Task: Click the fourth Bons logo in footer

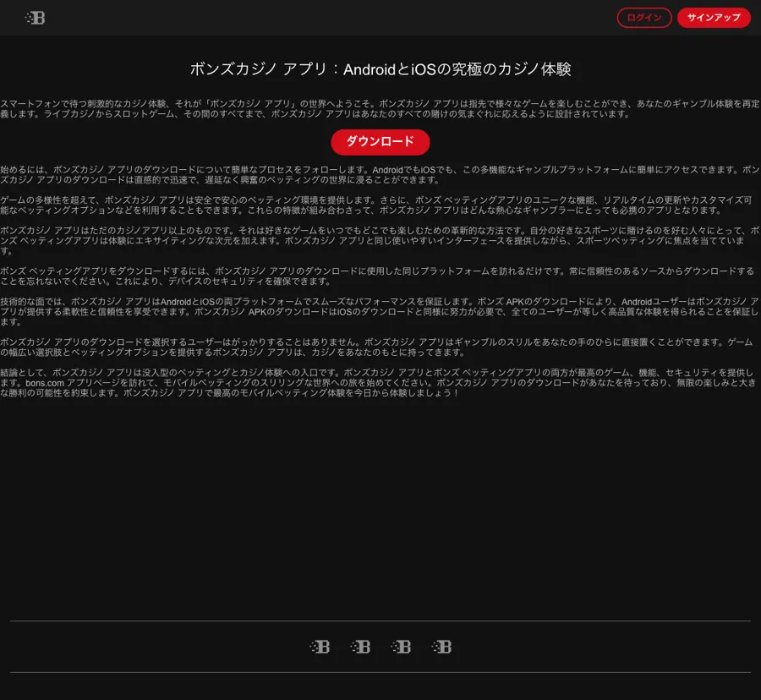Action: (x=441, y=647)
